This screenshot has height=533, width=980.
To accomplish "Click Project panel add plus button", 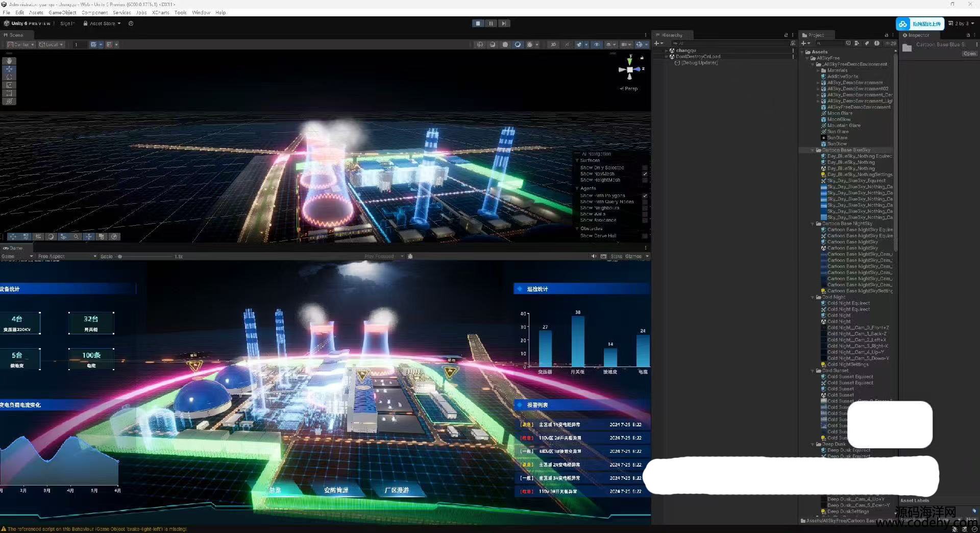I will tap(804, 44).
